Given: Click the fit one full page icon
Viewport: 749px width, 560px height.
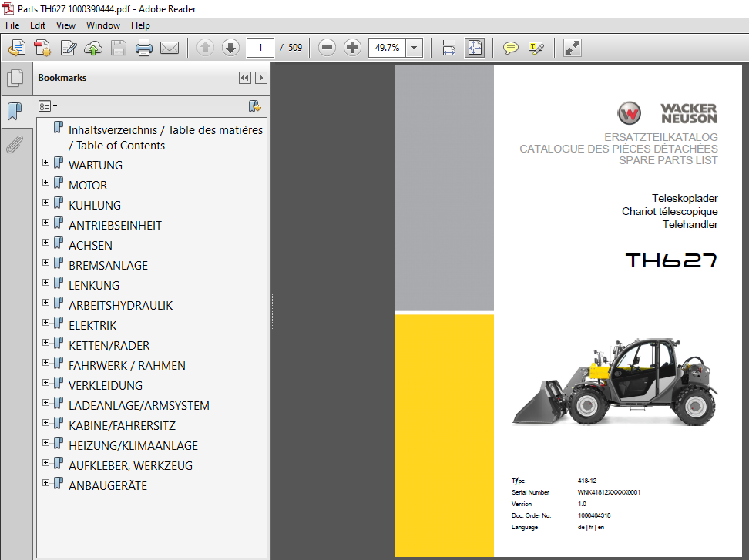Looking at the screenshot, I should (475, 48).
